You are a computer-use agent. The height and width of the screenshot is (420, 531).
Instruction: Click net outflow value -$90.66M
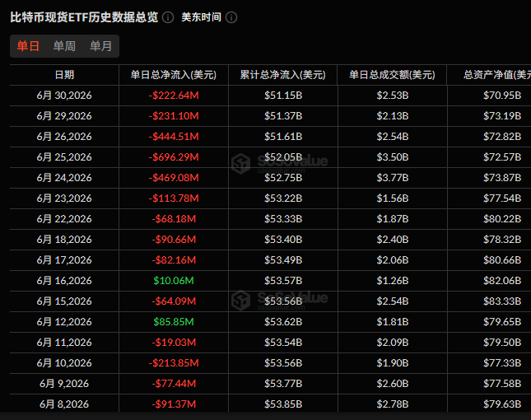tap(174, 240)
